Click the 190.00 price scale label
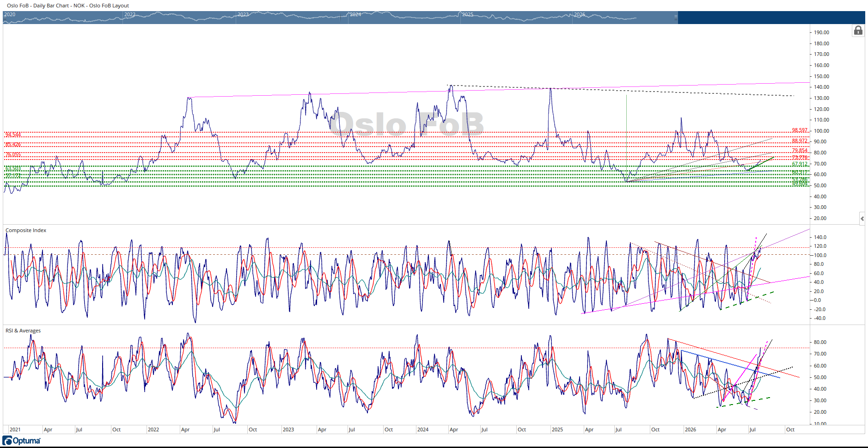 821,32
